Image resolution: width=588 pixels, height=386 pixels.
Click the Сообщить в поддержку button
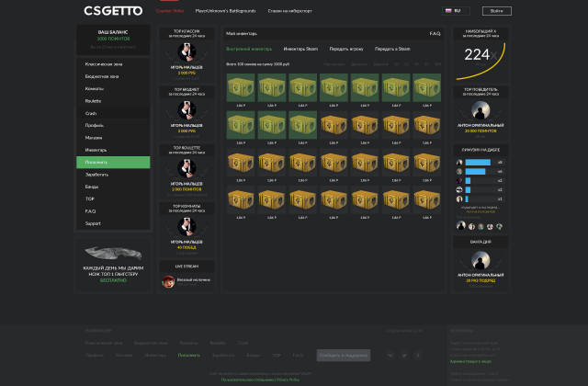click(344, 356)
